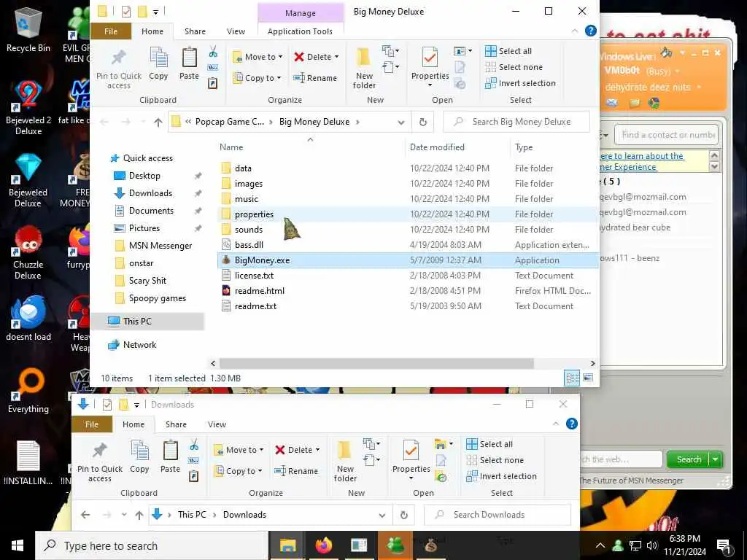
Task: Expand address bar history dropdown in Big Money Deluxe
Action: coord(401,122)
